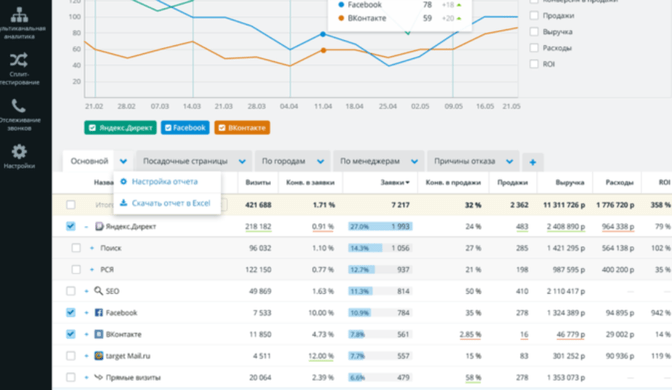Expand the SEO row
This screenshot has width=672, height=390.
coord(86,291)
